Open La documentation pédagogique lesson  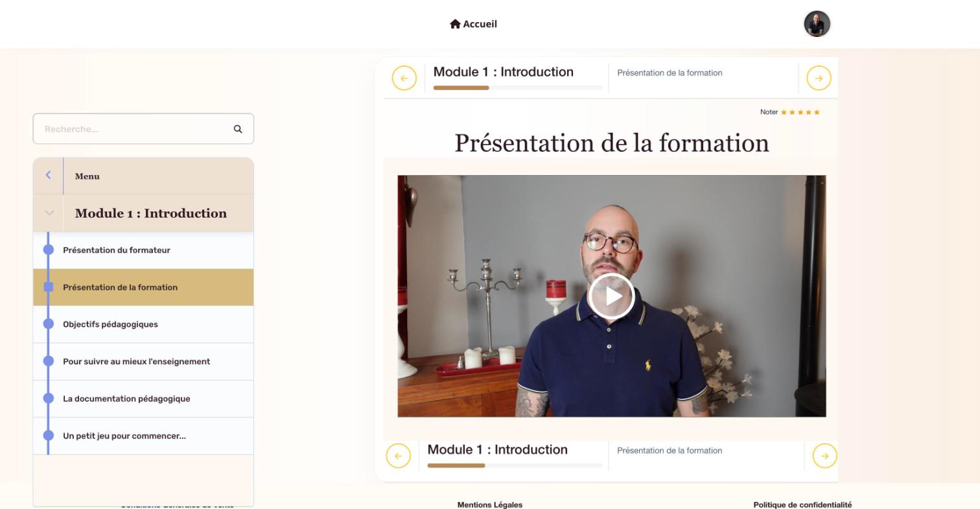pyautogui.click(x=143, y=399)
